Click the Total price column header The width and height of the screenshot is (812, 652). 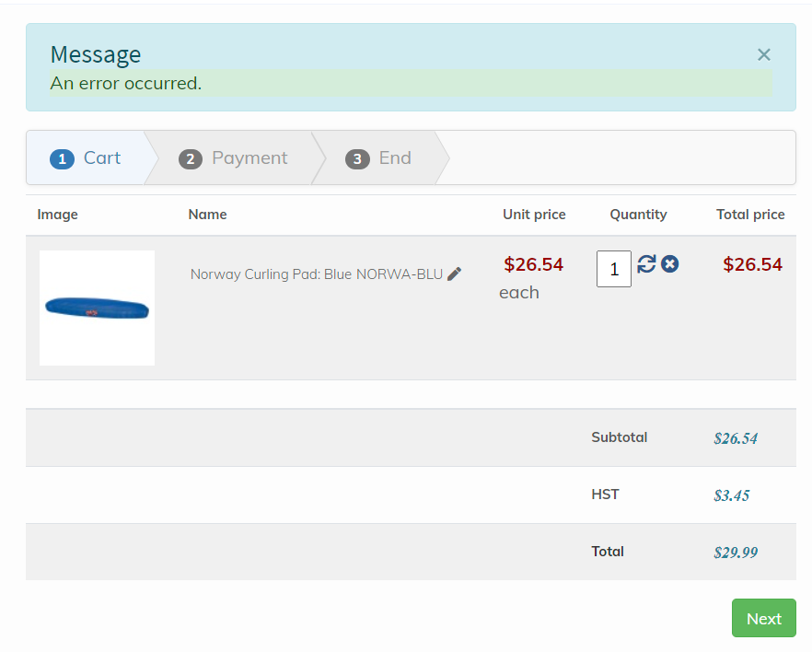(x=750, y=215)
